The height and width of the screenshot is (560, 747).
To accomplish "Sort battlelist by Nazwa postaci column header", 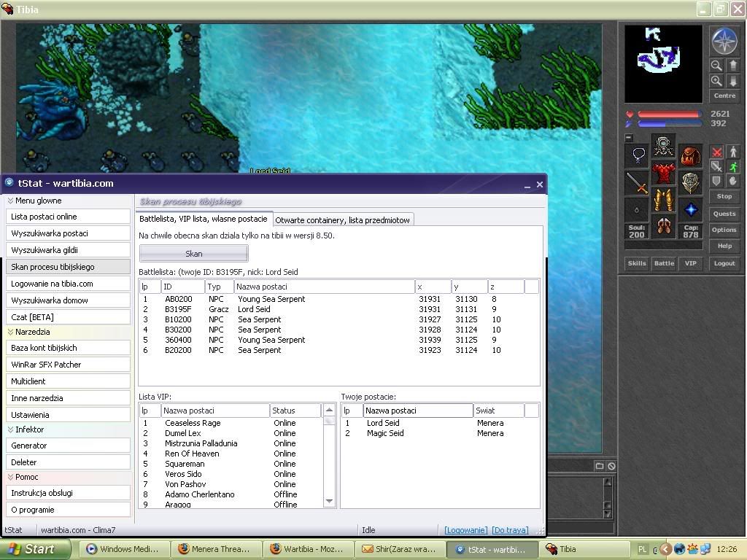I will pyautogui.click(x=325, y=287).
